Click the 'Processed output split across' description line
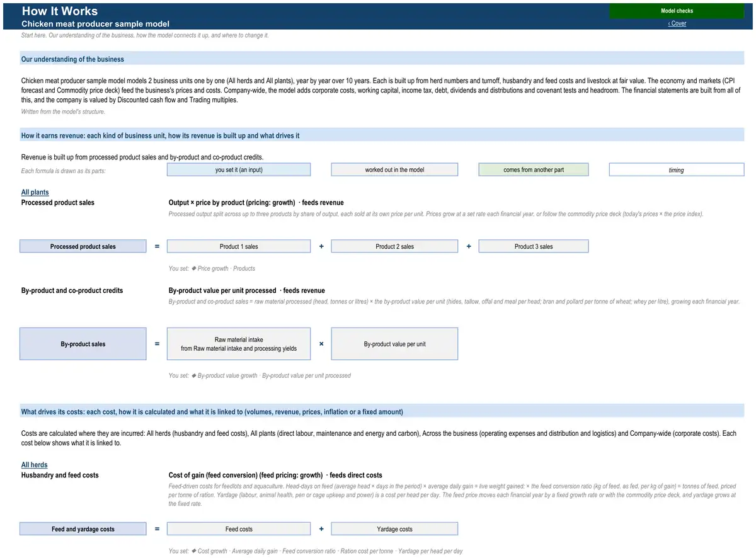 pyautogui.click(x=436, y=214)
